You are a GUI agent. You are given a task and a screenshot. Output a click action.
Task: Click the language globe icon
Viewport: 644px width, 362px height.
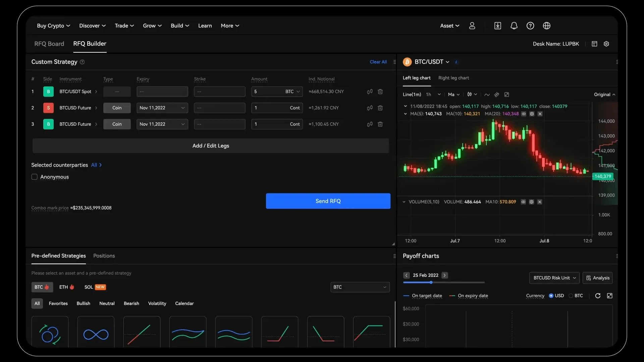tap(547, 25)
